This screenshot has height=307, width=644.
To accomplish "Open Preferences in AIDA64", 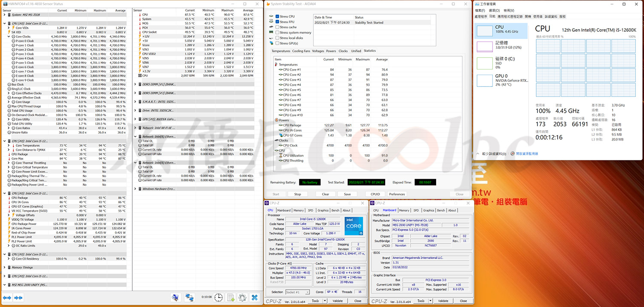I will (397, 194).
